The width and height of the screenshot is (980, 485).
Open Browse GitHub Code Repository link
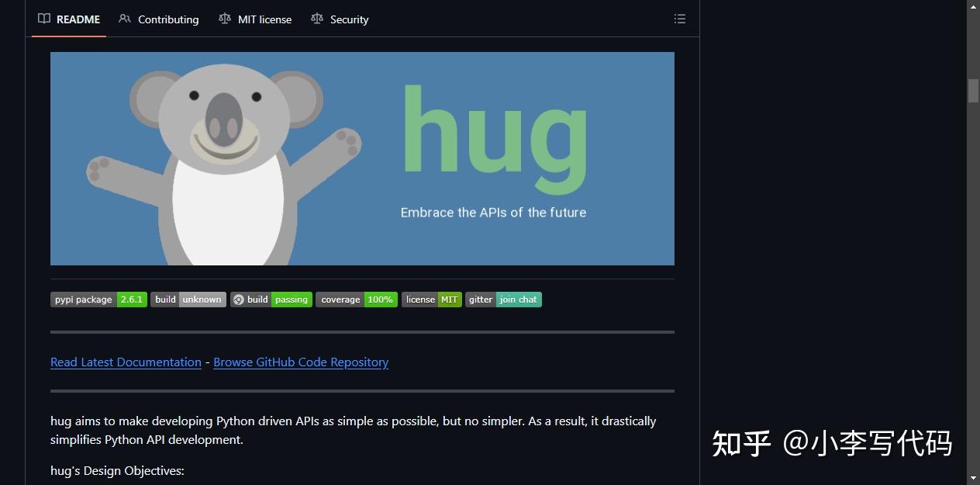(301, 362)
